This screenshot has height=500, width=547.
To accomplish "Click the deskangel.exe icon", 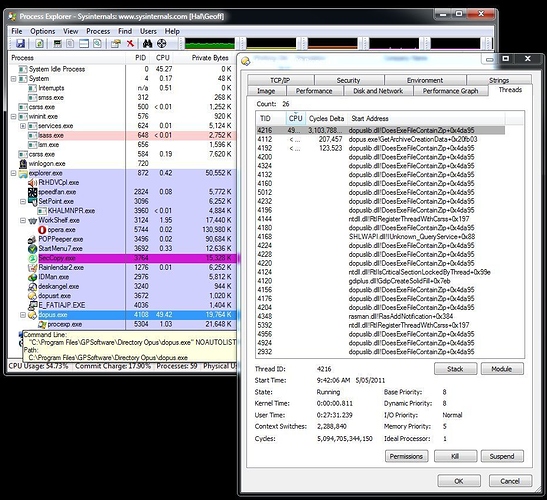I will [32, 286].
